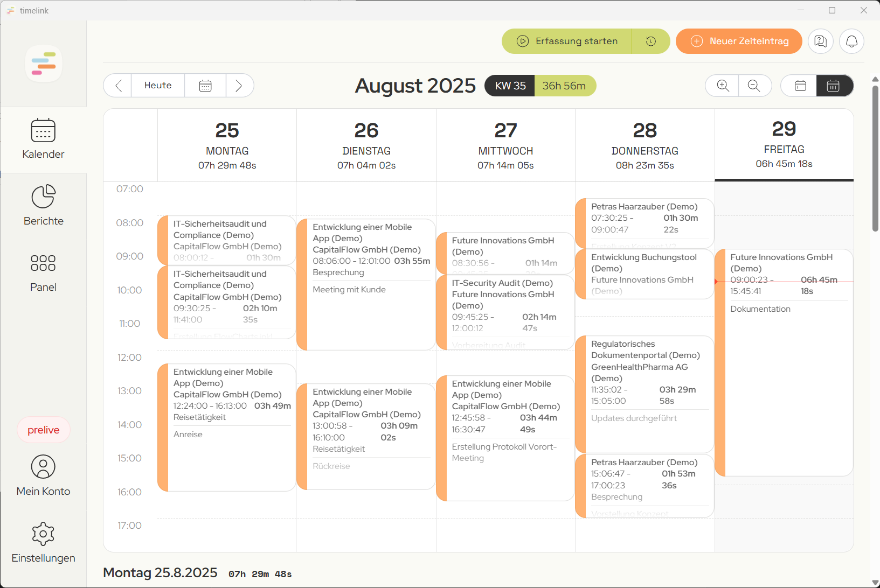The width and height of the screenshot is (880, 588).
Task: Open Tuesday Besprechung Meeting mit Kunde entry
Action: point(366,284)
